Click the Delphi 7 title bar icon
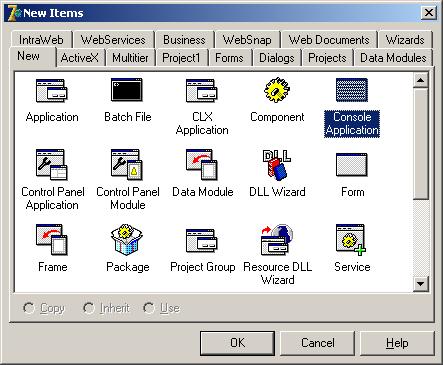443x365 pixels. click(x=14, y=13)
